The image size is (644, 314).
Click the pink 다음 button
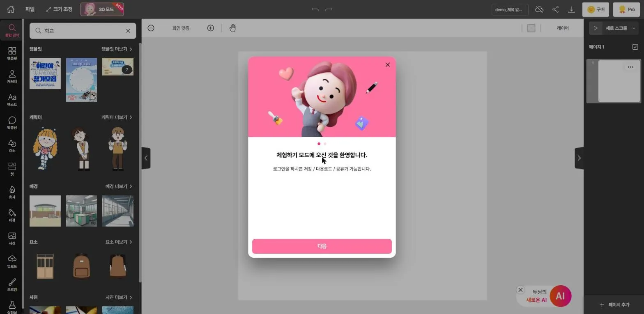[322, 246]
